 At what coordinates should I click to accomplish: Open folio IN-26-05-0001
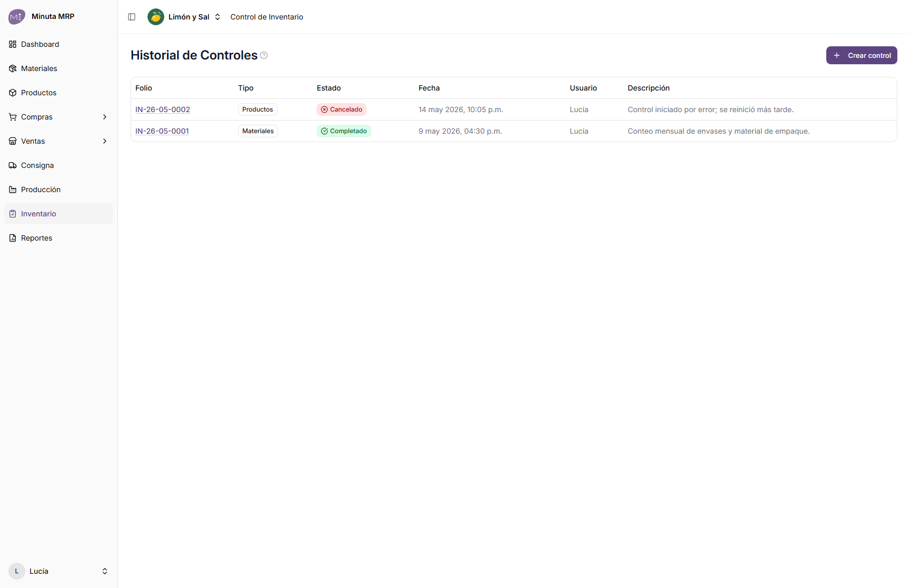click(x=162, y=131)
